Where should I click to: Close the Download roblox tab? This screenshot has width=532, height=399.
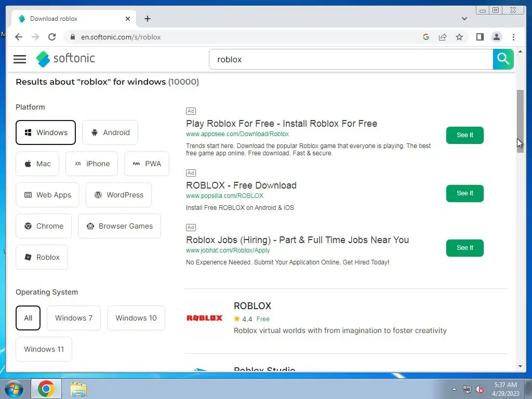coord(128,19)
